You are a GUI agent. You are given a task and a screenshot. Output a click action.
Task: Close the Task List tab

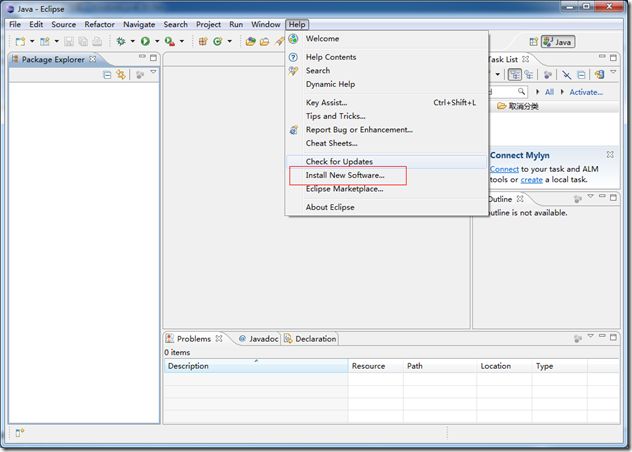[526, 59]
